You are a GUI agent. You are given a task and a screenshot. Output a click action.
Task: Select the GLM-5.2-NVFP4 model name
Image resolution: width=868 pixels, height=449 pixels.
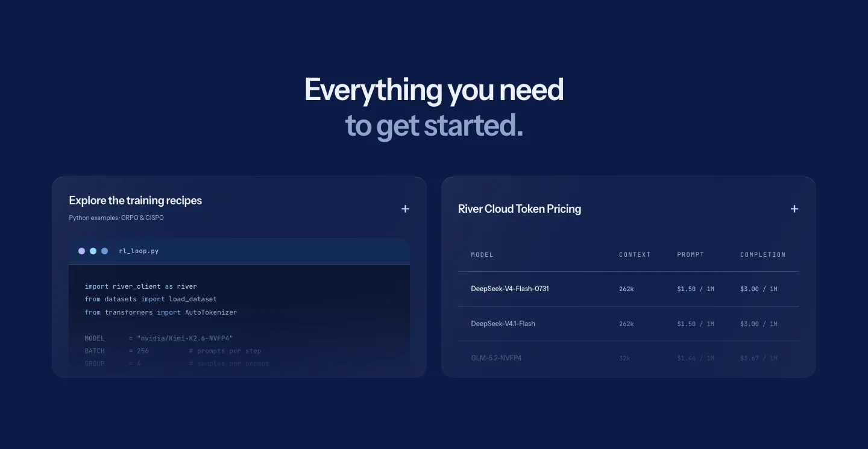[x=496, y=358]
